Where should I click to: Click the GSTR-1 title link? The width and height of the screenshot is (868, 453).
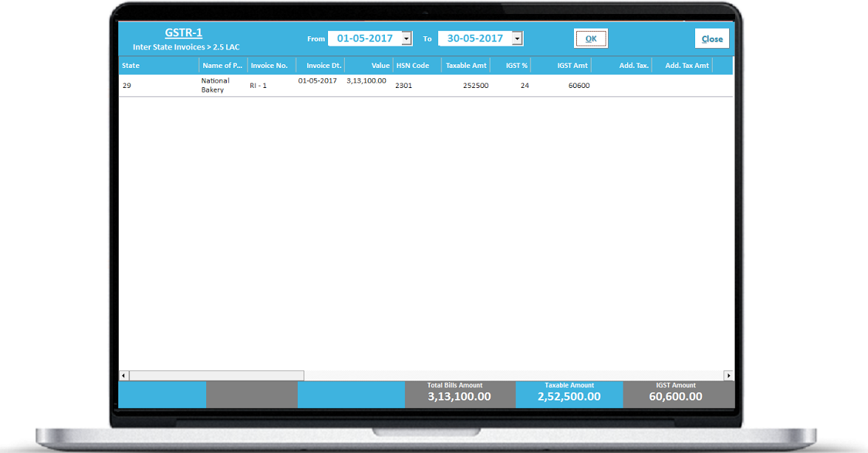tap(183, 33)
